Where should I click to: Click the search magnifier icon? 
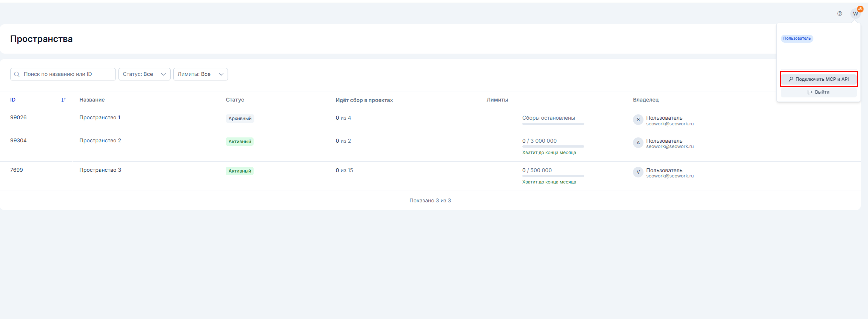17,74
